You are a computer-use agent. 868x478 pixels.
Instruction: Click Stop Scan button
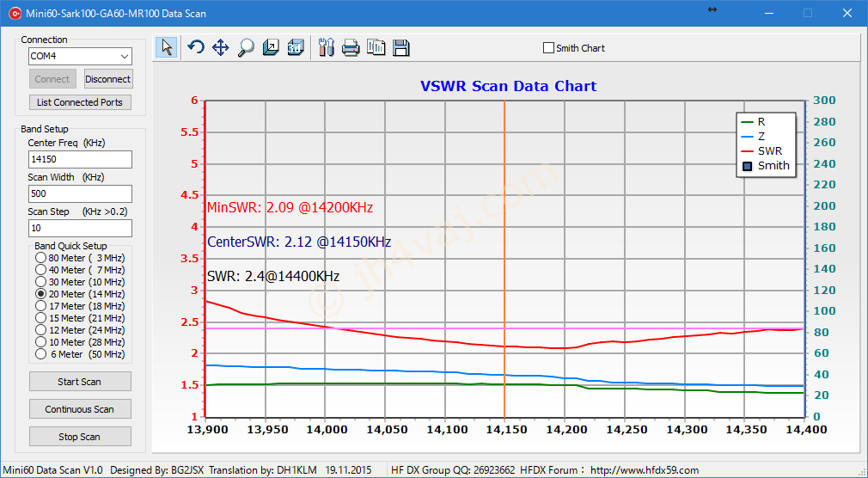tap(80, 437)
